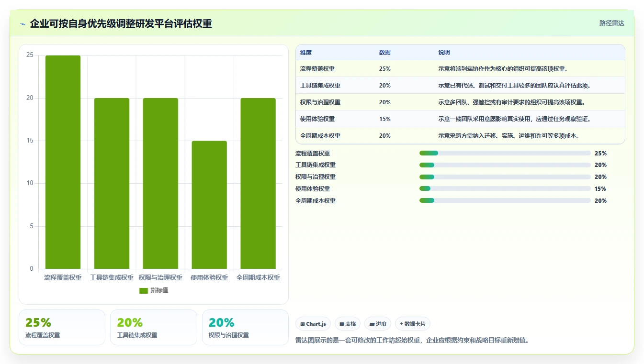Click the x-axis label 使用体验权重
Viewport: 644px width, 364px height.
tap(209, 277)
